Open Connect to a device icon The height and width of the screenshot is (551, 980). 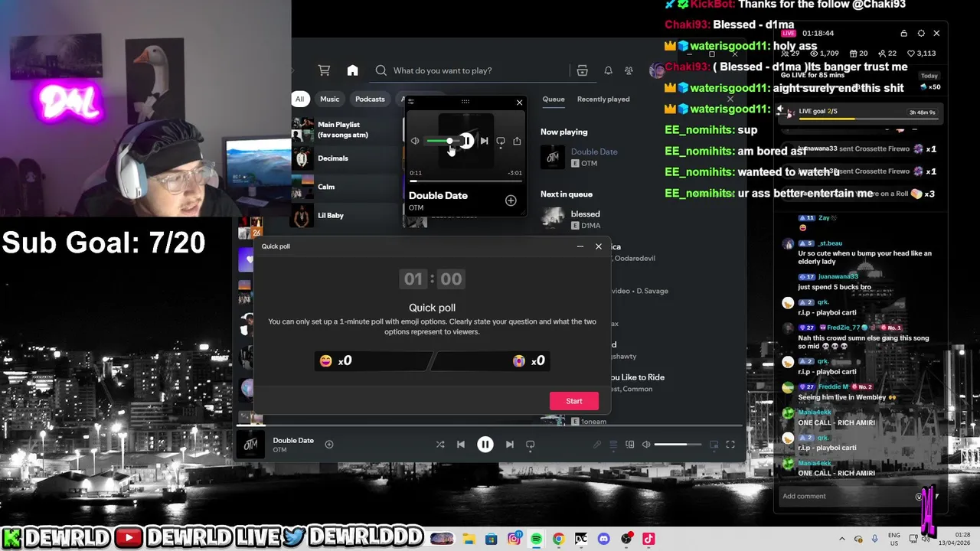(x=630, y=445)
